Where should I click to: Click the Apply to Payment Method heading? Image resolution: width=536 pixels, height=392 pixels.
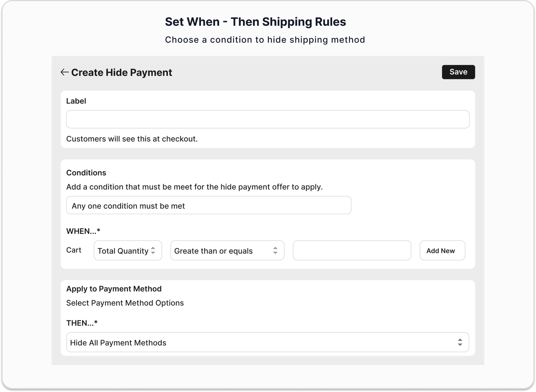click(114, 289)
